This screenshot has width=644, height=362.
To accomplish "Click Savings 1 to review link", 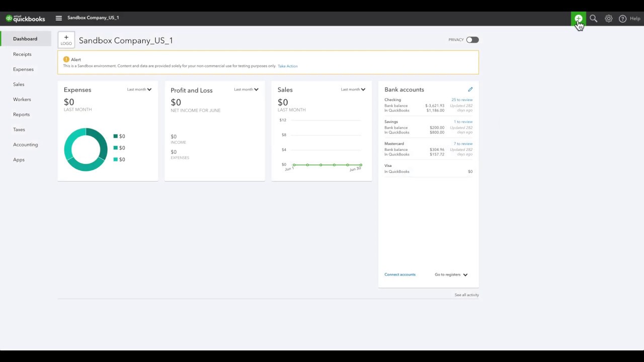I will [463, 122].
